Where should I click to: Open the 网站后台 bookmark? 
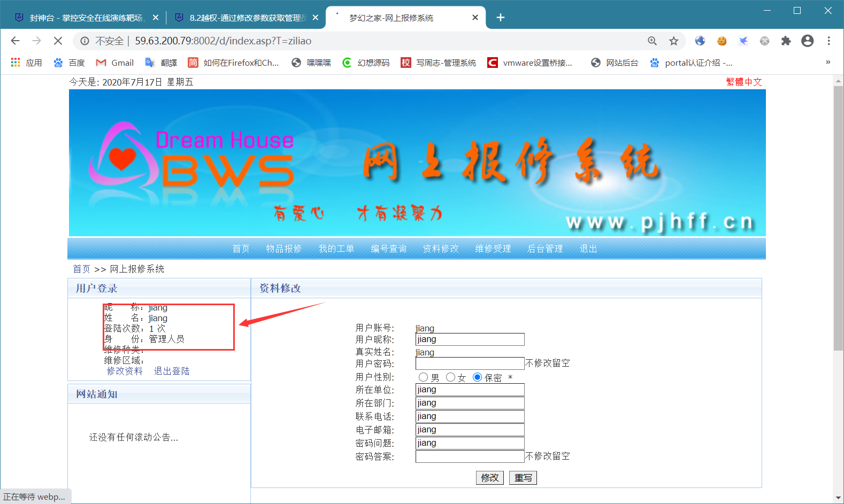615,63
